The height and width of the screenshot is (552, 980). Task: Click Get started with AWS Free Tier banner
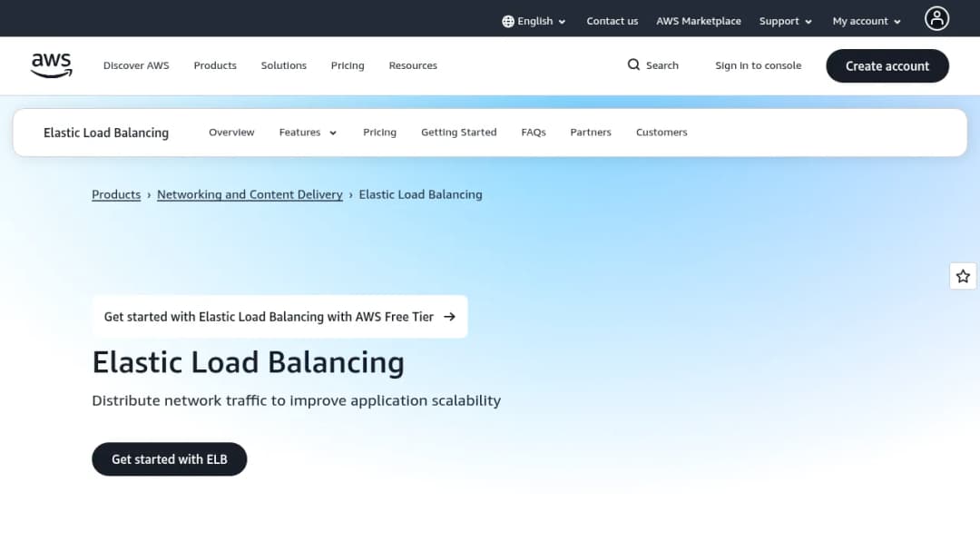(279, 317)
